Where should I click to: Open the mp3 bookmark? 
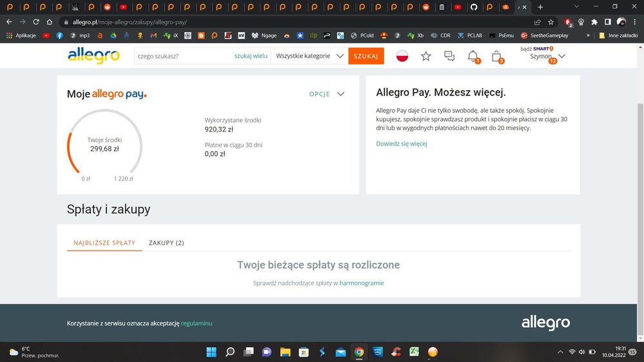click(80, 35)
